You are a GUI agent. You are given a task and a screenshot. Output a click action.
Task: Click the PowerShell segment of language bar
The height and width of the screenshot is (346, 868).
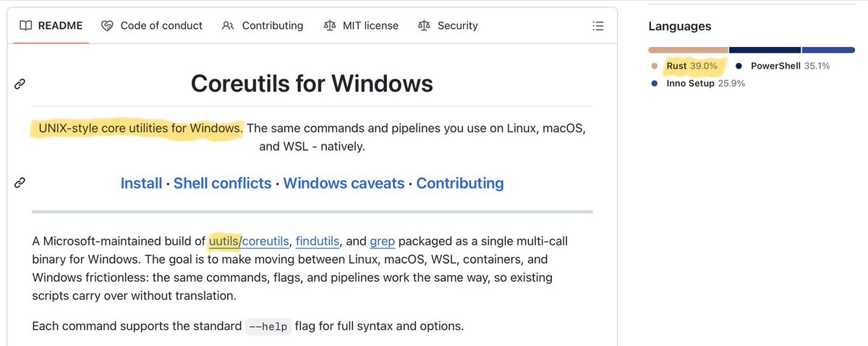coord(765,50)
